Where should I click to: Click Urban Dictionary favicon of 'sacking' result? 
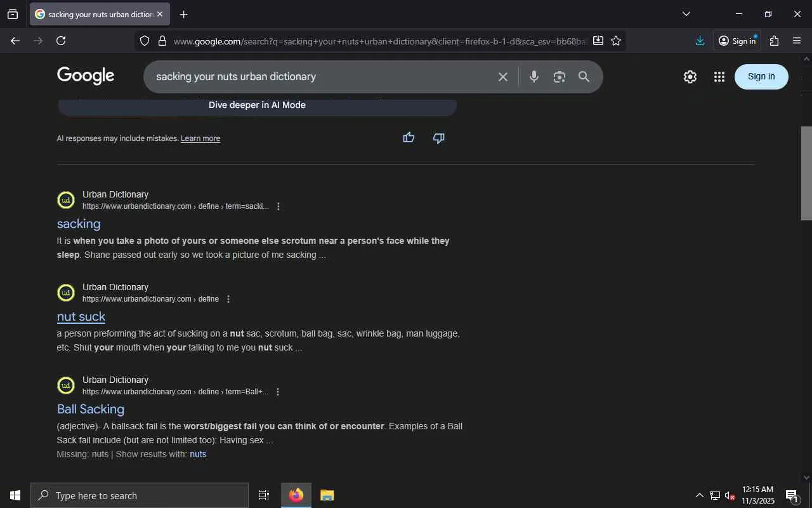pyautogui.click(x=66, y=200)
